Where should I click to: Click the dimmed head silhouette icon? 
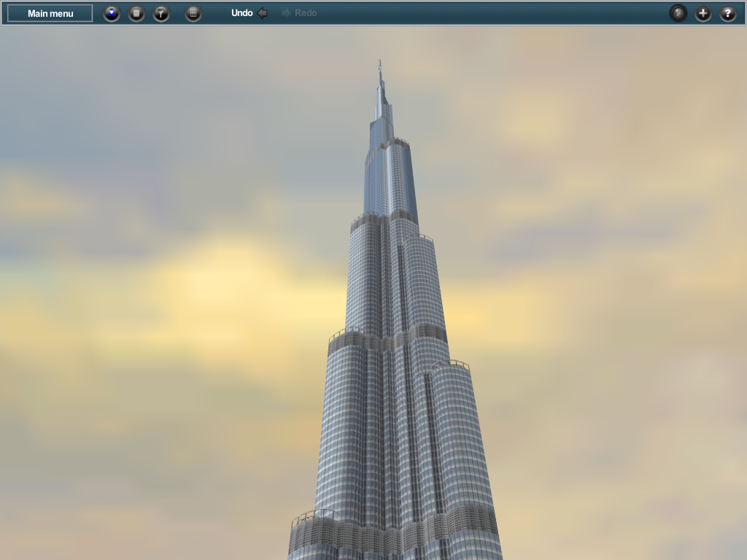[678, 13]
